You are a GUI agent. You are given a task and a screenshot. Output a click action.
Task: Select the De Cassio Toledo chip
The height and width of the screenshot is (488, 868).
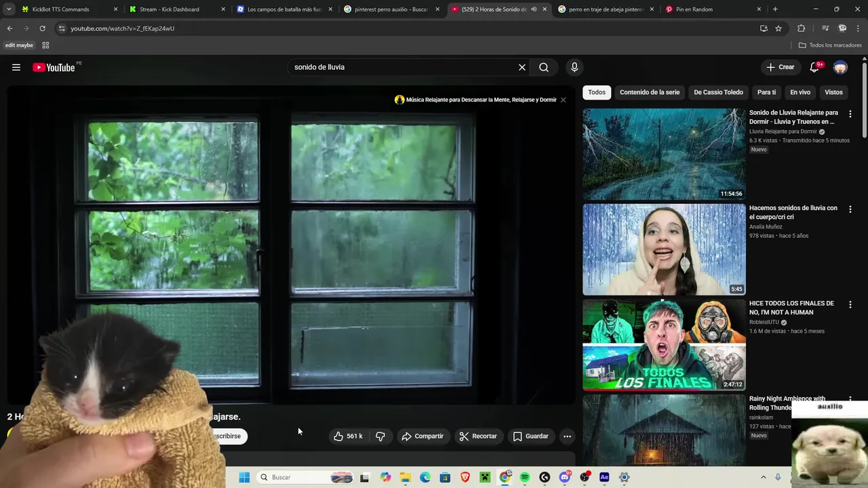(718, 92)
